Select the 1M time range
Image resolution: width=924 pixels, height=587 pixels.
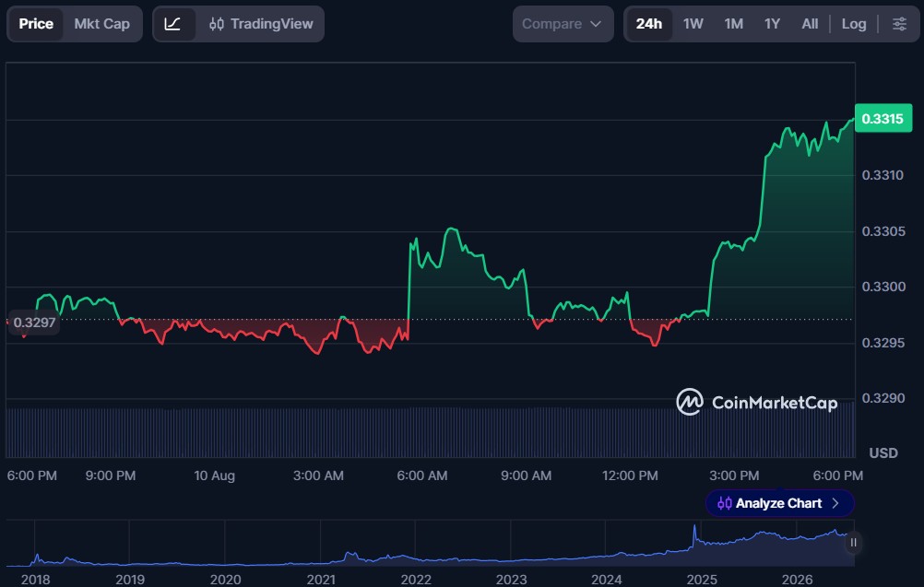coord(734,24)
